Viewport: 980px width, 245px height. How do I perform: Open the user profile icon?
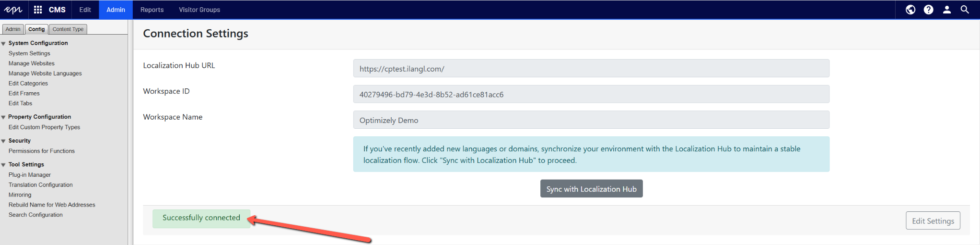pyautogui.click(x=946, y=10)
